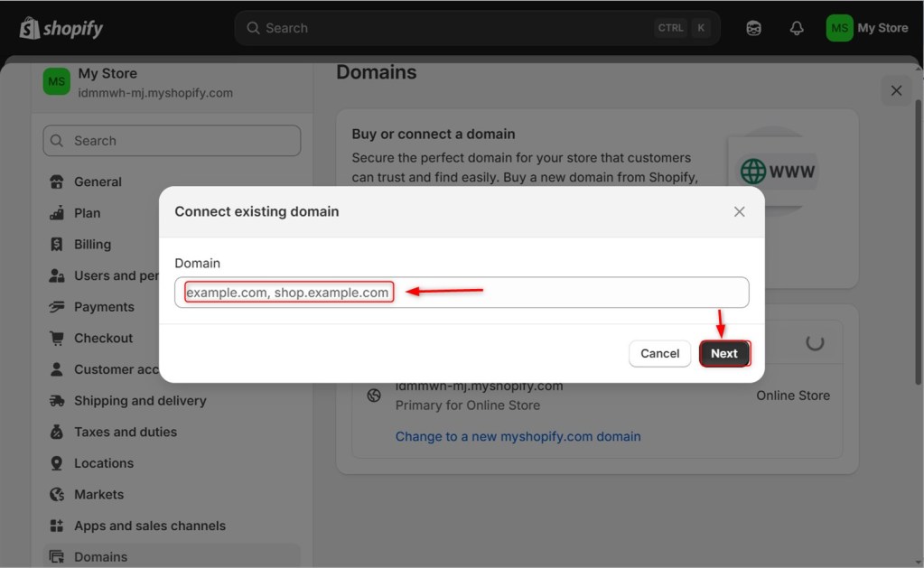Click the settings Search field in the sidebar
Viewport: 924px width, 568px height.
click(x=171, y=141)
